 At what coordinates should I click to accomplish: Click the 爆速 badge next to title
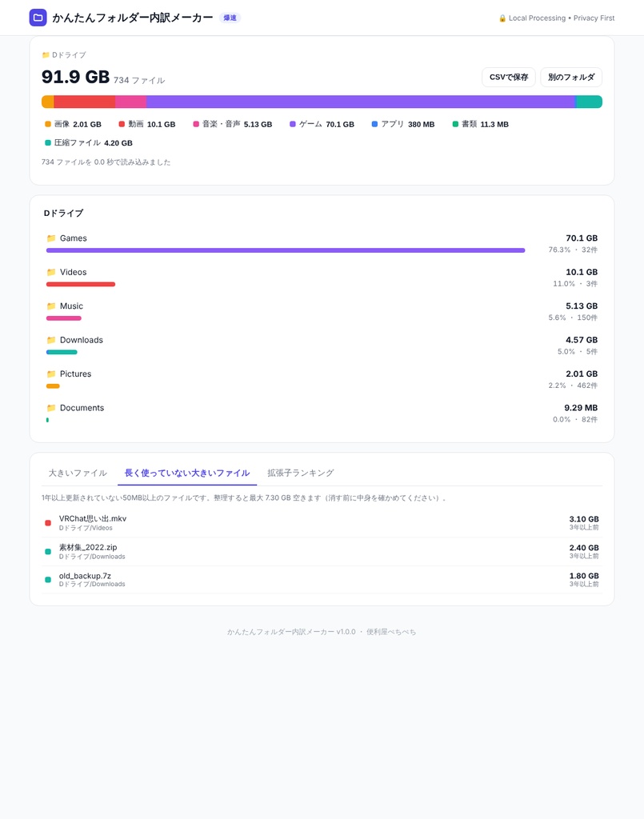click(x=230, y=18)
